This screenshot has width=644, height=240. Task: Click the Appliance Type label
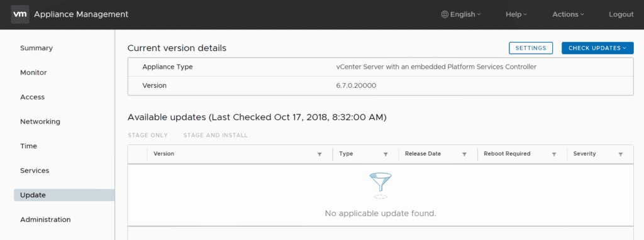(167, 67)
